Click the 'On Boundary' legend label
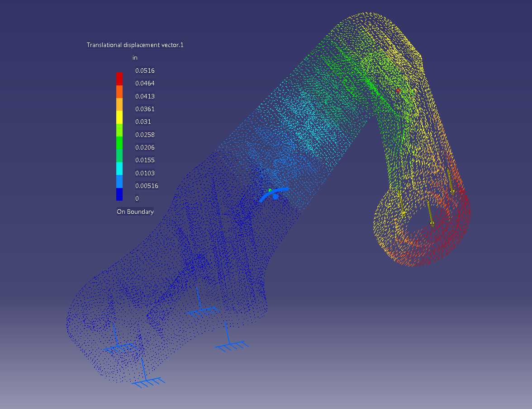 pos(135,212)
